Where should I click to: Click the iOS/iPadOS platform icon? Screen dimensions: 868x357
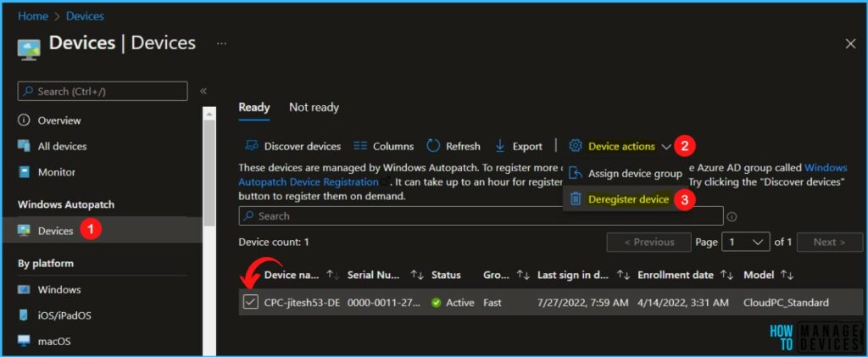pyautogui.click(x=24, y=315)
